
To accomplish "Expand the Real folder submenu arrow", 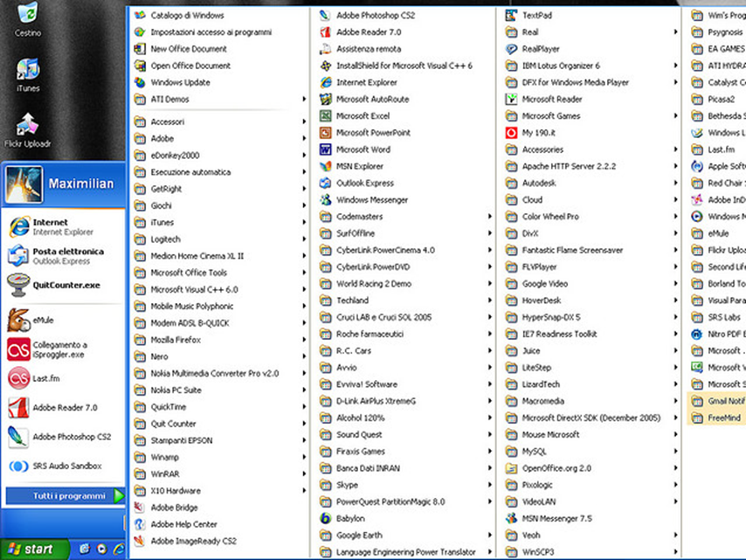I will point(675,31).
